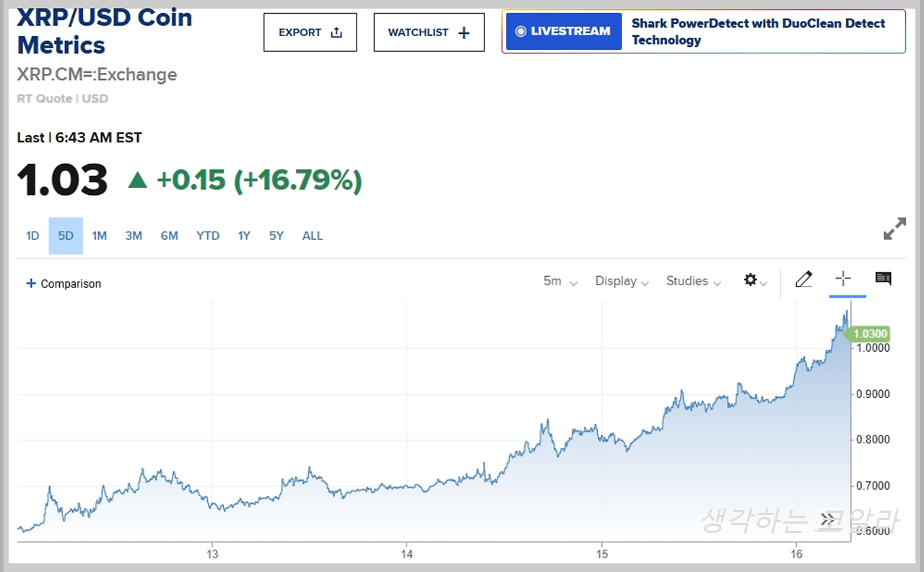This screenshot has height=572, width=924.
Task: Click the 1.03 last price value
Action: (x=62, y=180)
